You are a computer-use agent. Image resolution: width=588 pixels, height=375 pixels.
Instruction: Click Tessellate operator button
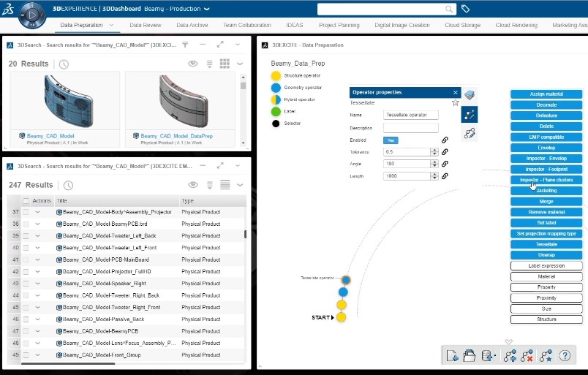click(546, 244)
